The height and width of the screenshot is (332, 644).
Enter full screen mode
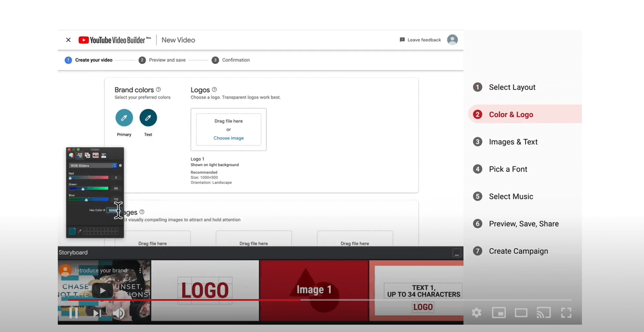[x=566, y=313]
